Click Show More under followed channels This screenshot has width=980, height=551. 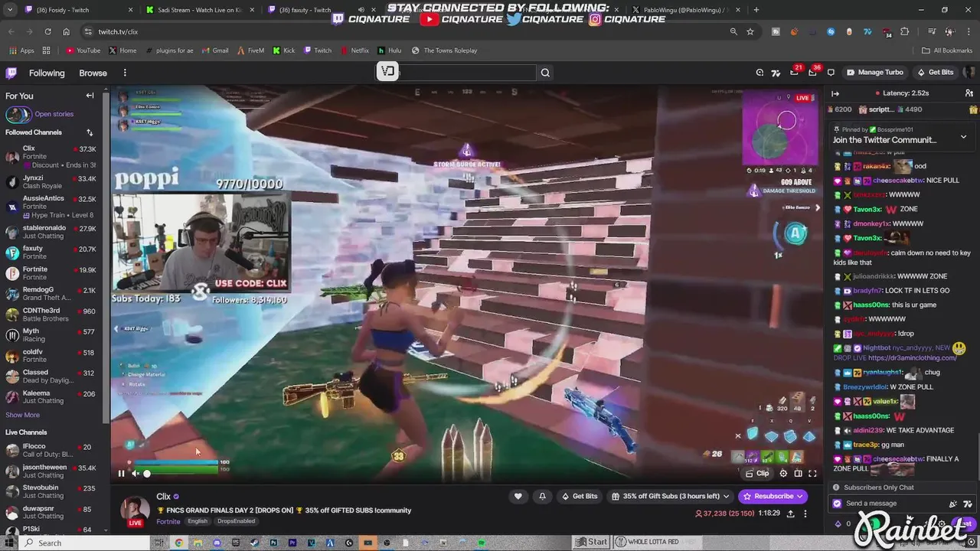[22, 415]
